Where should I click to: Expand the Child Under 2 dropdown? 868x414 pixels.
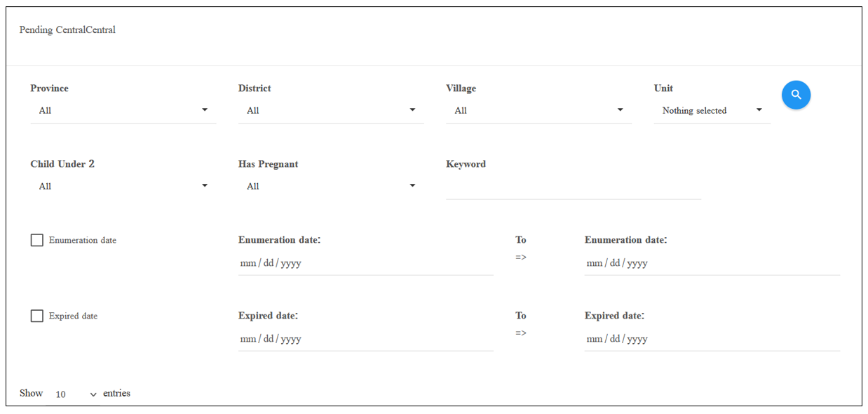(123, 187)
